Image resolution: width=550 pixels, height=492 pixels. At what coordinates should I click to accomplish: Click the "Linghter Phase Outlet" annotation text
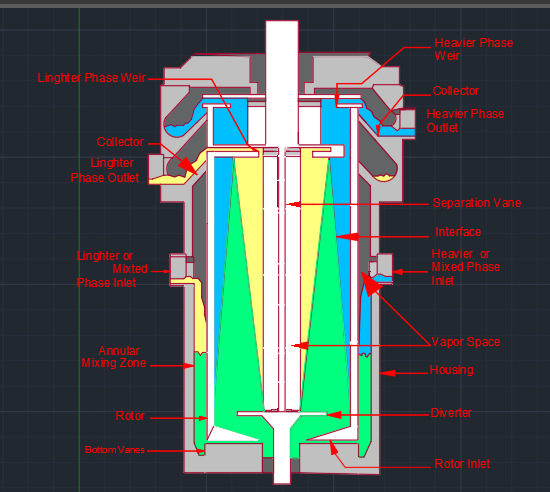pos(105,170)
